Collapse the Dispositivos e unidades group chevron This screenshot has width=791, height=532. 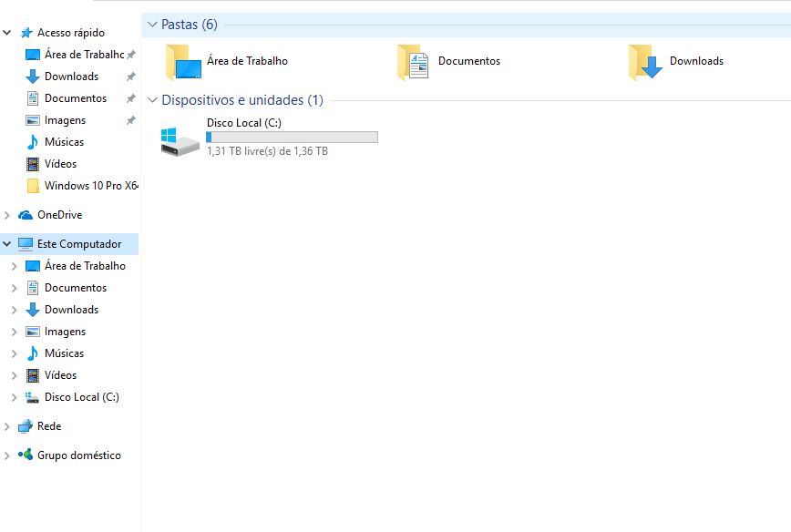152,100
